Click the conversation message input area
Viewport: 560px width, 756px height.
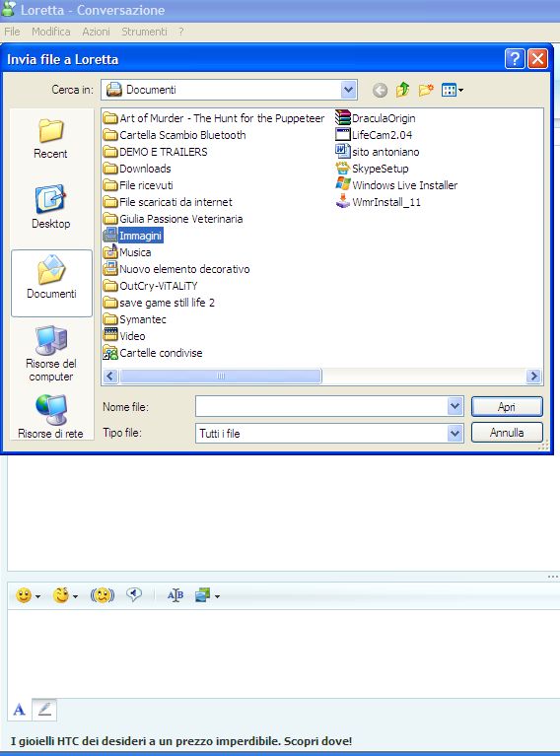click(284, 653)
